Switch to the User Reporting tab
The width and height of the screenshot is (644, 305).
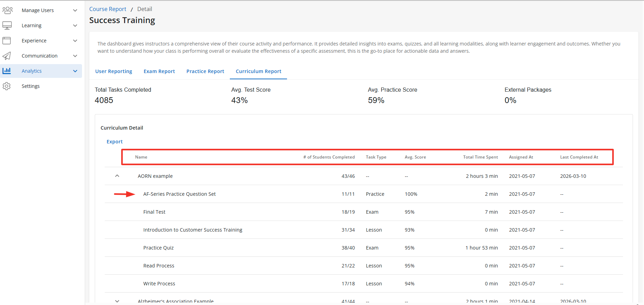point(114,71)
